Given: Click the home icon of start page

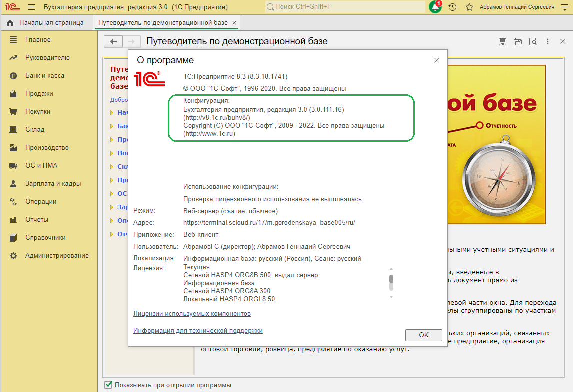Looking at the screenshot, I should click(10, 23).
